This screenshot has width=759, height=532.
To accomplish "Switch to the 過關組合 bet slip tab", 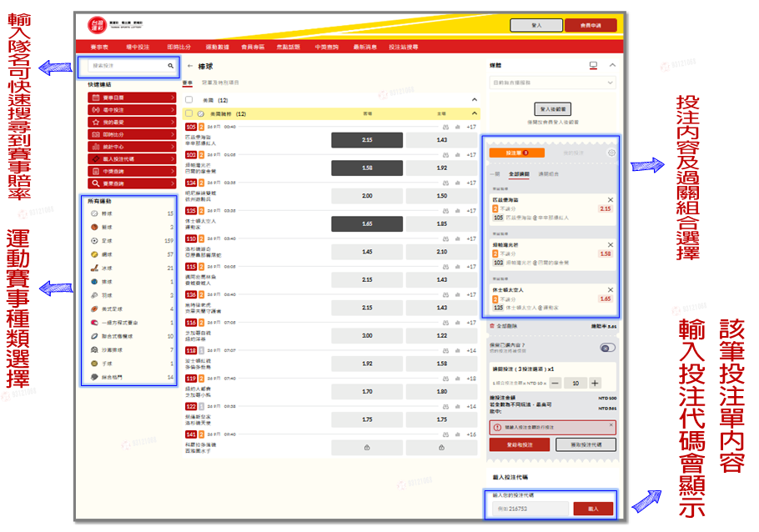I will (550, 173).
